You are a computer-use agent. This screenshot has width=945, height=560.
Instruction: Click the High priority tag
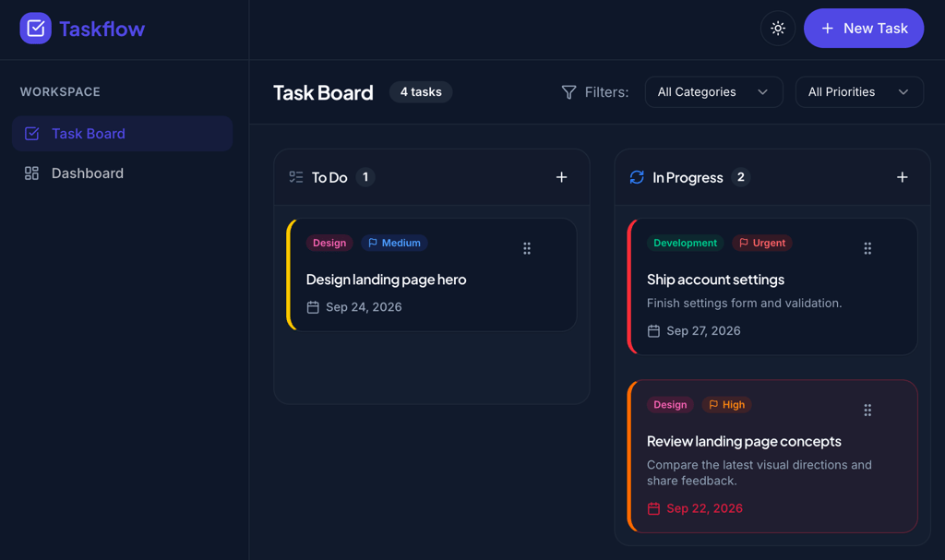click(x=726, y=404)
